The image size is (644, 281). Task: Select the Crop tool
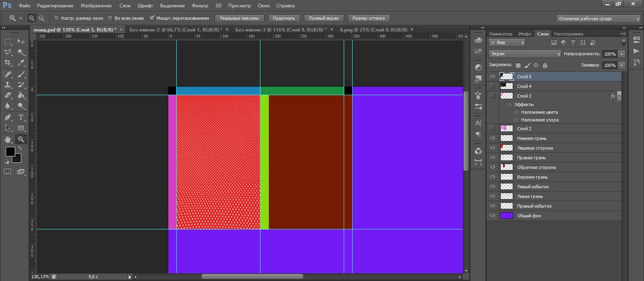coord(8,63)
